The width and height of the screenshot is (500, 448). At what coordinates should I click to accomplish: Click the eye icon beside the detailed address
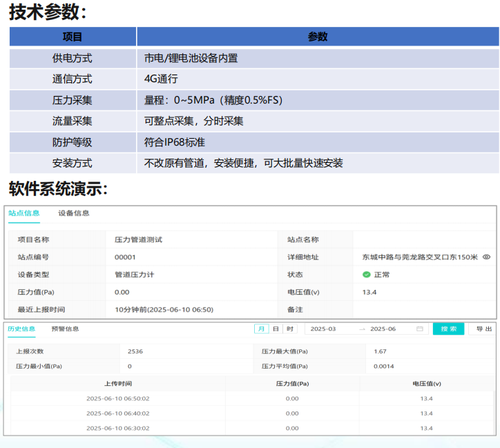coord(486,257)
